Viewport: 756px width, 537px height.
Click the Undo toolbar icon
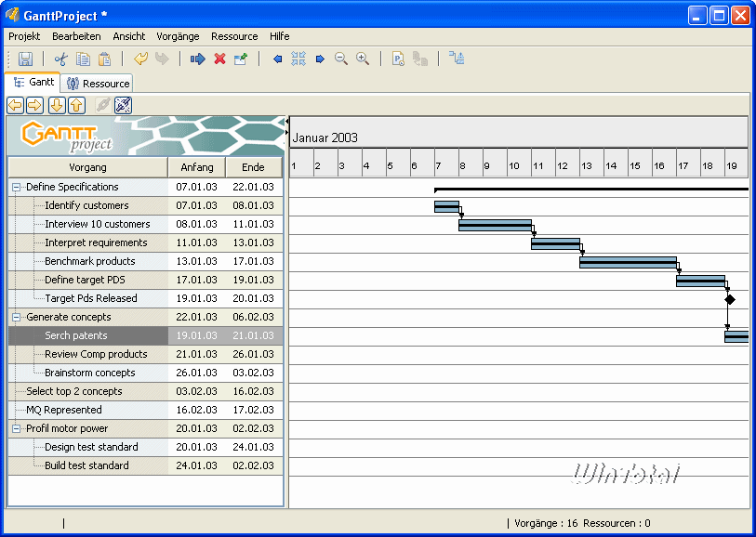[140, 59]
